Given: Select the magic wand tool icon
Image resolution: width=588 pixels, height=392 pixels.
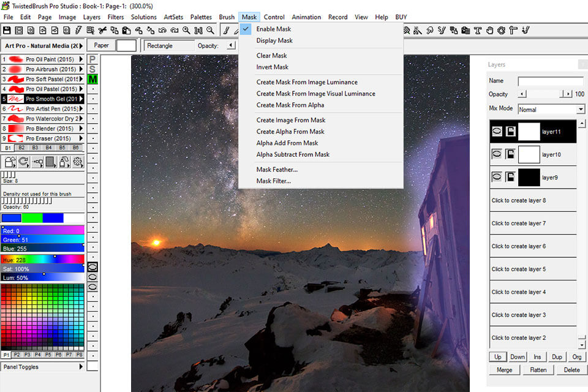Looking at the screenshot, I should (x=417, y=31).
